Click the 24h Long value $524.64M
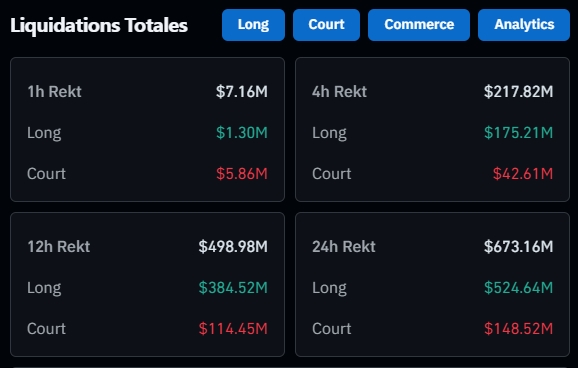Screen dimensions: 578x368 click(518, 287)
